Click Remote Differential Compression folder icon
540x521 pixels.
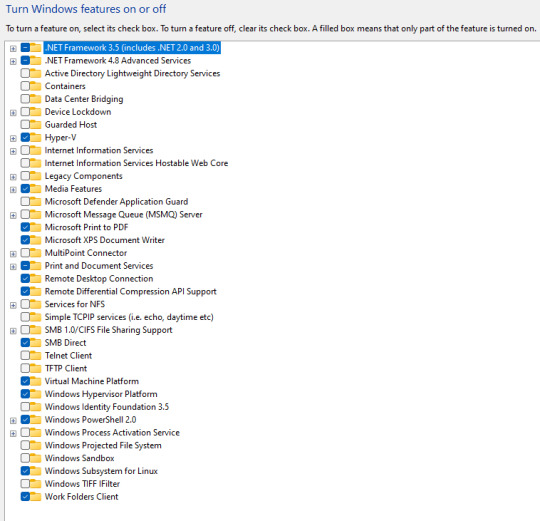pyautogui.click(x=35, y=291)
